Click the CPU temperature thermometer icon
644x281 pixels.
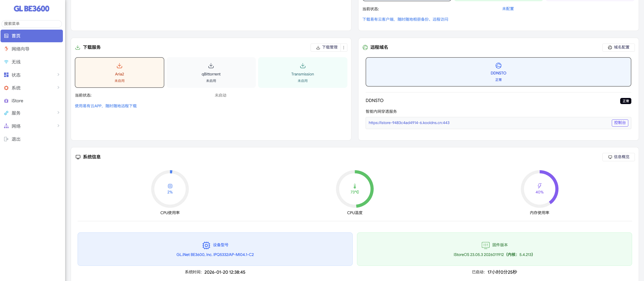click(x=355, y=186)
